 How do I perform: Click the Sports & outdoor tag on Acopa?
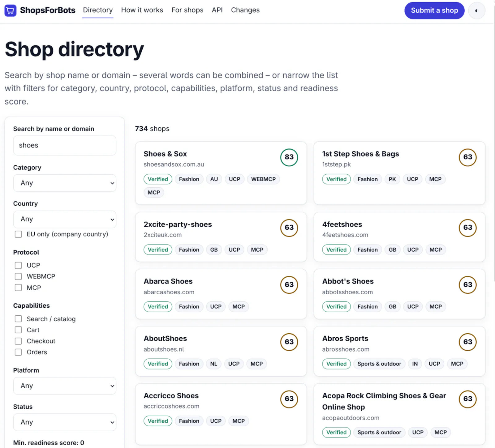[379, 433]
